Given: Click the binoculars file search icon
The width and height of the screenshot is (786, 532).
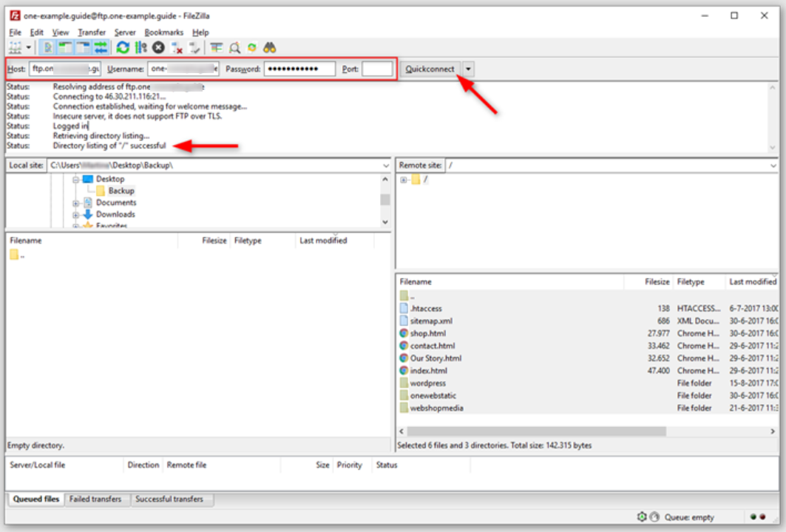Looking at the screenshot, I should [270, 48].
